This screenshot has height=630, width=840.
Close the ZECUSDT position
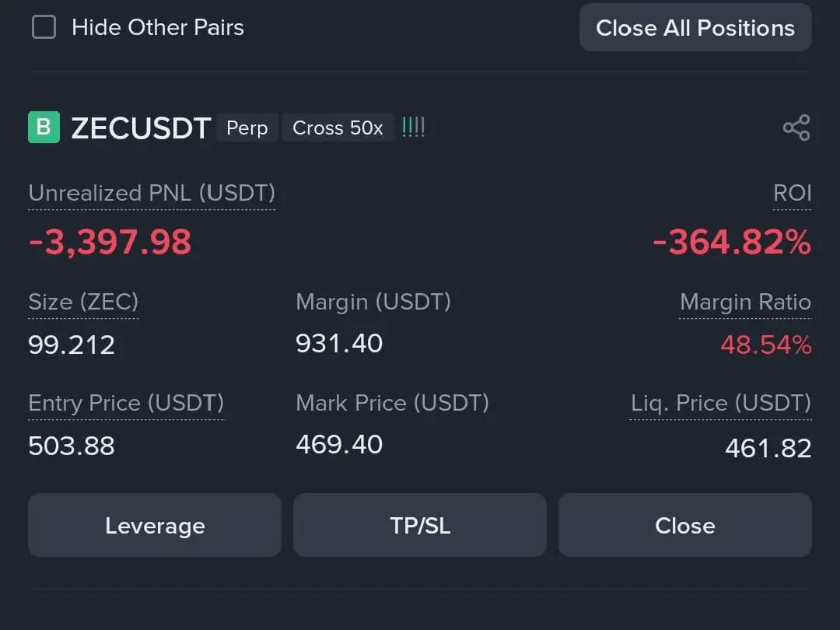pyautogui.click(x=684, y=526)
